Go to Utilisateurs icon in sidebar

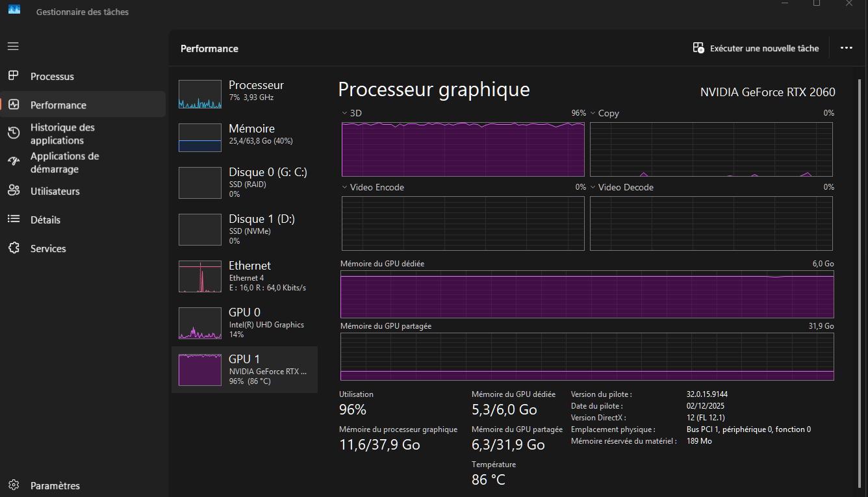[x=14, y=191]
